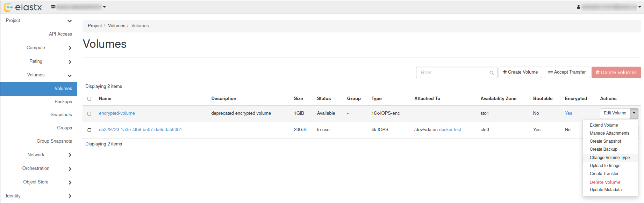Click the Yes encrypted link
Image resolution: width=644 pixels, height=203 pixels.
tap(568, 113)
